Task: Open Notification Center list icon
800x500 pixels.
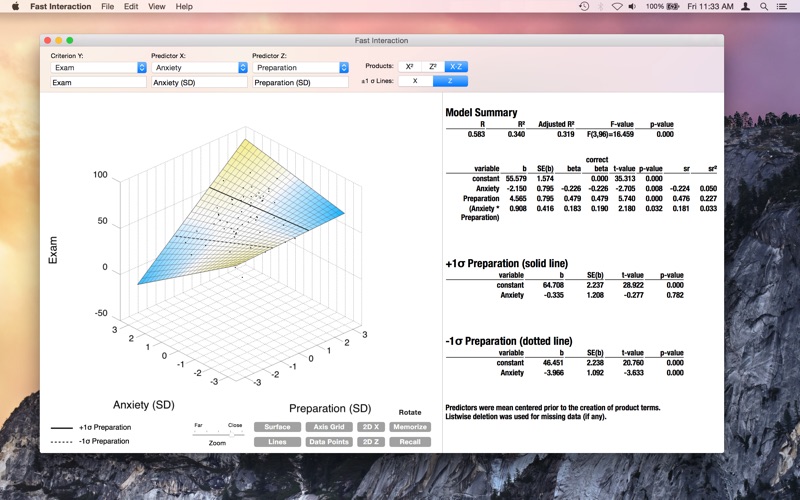Action: tap(781, 7)
